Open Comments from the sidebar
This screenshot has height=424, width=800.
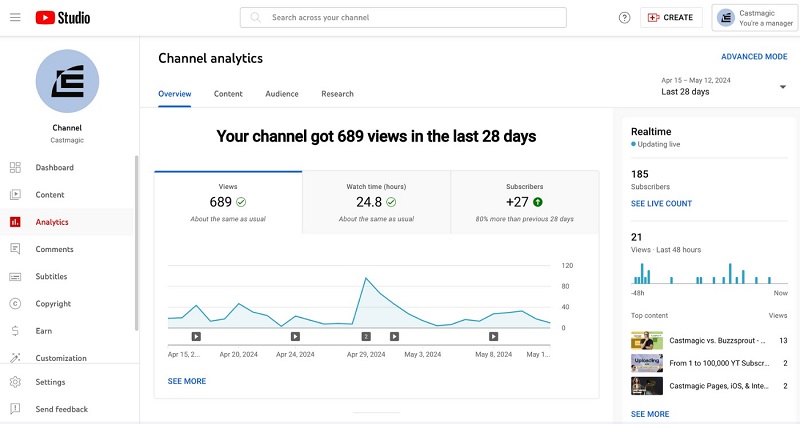(x=67, y=249)
